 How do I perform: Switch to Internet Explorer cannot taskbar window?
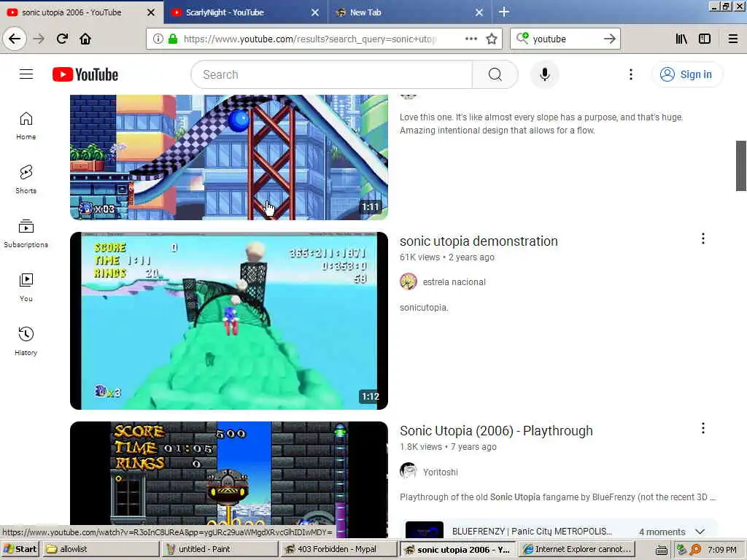576,549
